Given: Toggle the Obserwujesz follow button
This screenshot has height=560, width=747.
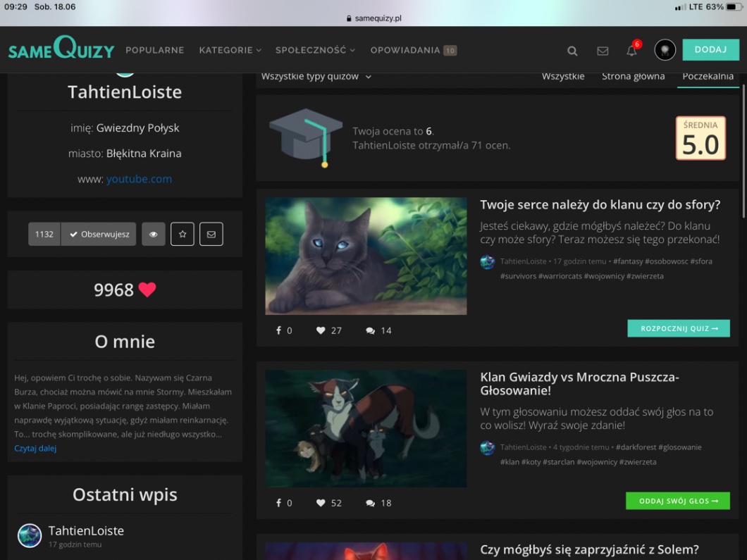Looking at the screenshot, I should 98,234.
